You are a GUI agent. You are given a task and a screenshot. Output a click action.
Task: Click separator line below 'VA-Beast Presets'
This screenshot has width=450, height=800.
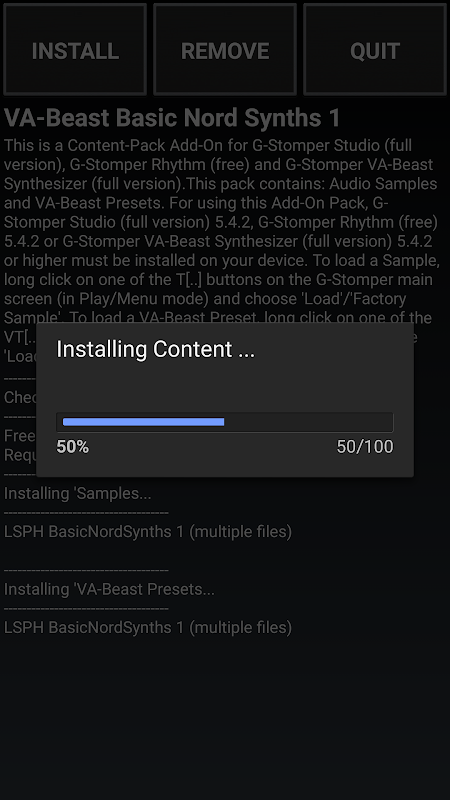tap(86, 609)
